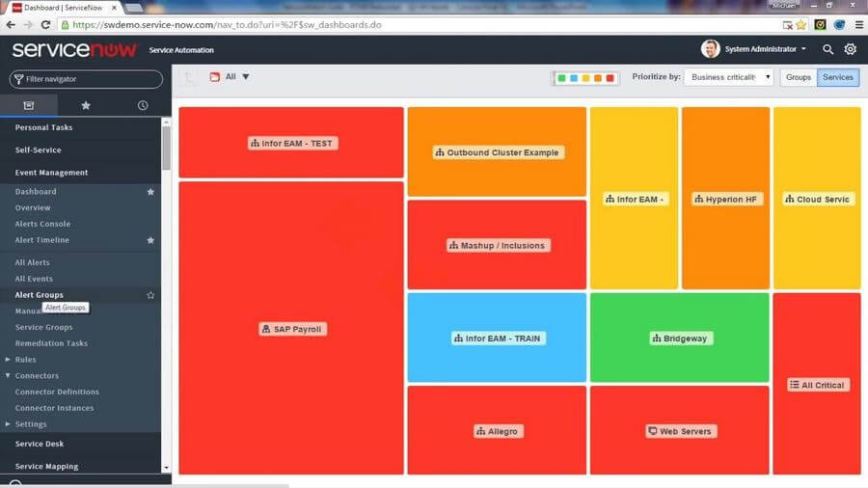This screenshot has height=488, width=868.
Task: Click the System Administrator avatar picture
Action: click(710, 49)
